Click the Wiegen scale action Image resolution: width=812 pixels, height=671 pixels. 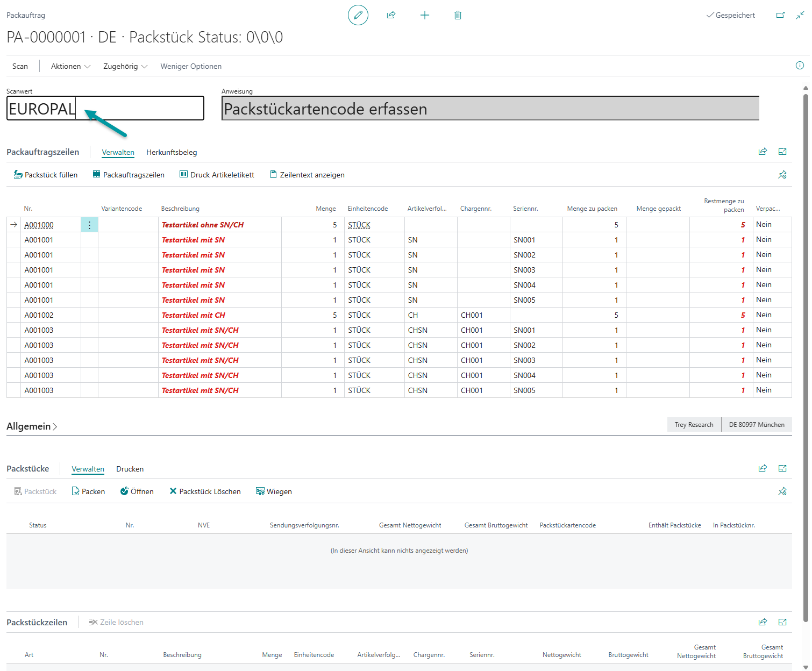[274, 491]
